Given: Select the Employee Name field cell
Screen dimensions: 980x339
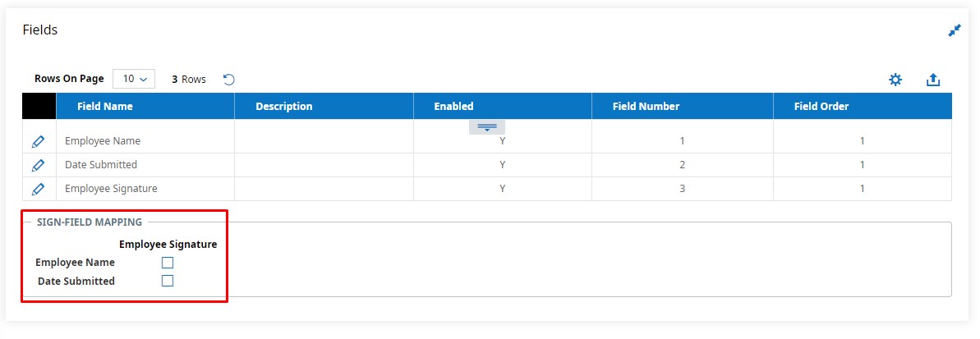Looking at the screenshot, I should pos(103,141).
